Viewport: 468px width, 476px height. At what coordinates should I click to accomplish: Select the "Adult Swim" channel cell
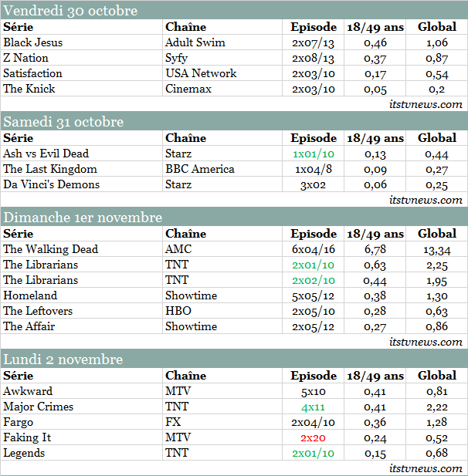[x=195, y=42]
